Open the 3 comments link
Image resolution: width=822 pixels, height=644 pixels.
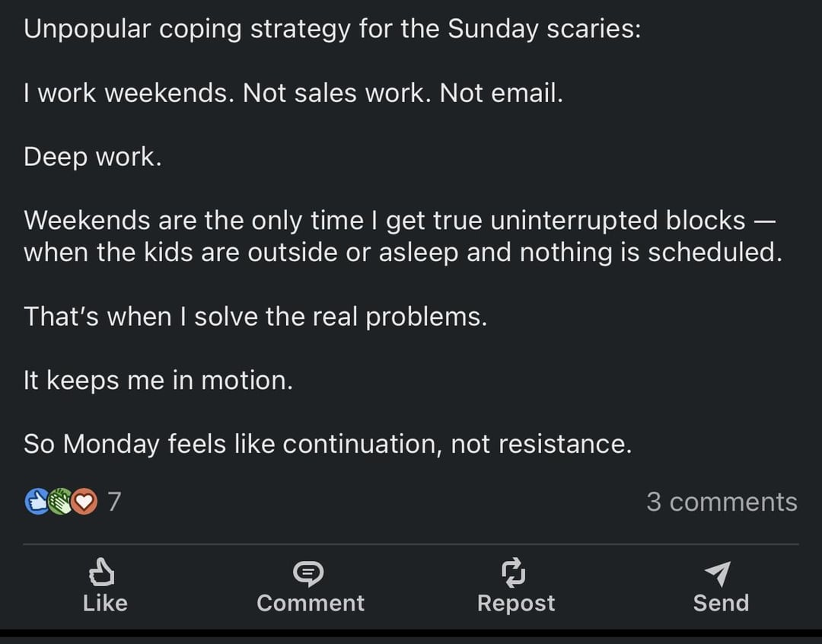click(x=722, y=502)
